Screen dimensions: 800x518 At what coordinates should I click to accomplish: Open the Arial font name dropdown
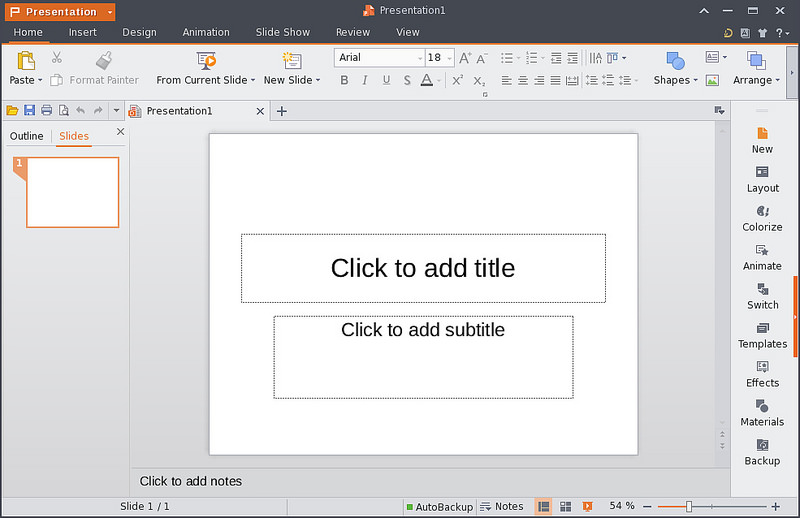tap(419, 58)
